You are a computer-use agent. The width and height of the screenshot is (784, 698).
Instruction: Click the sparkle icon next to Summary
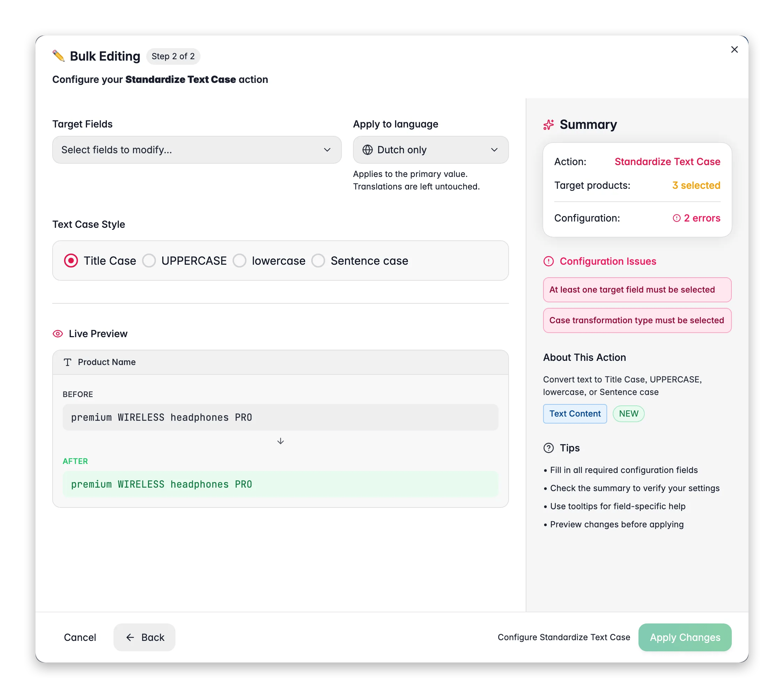549,125
